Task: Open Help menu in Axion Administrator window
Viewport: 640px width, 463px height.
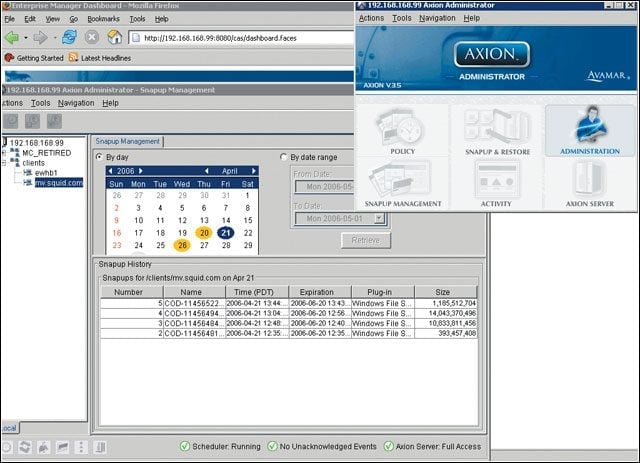Action: 471,18
